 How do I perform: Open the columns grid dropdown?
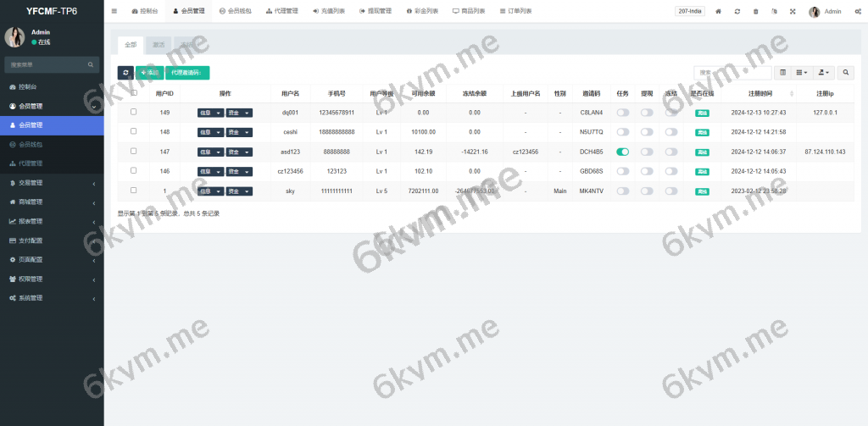(x=801, y=73)
